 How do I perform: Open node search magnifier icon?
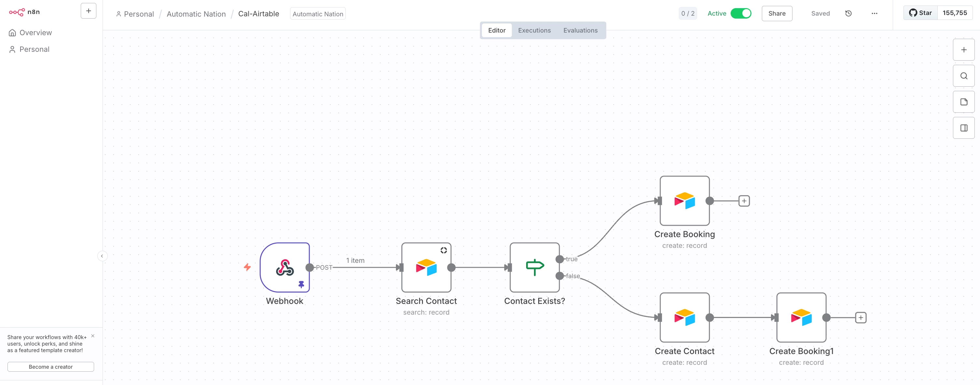(963, 76)
